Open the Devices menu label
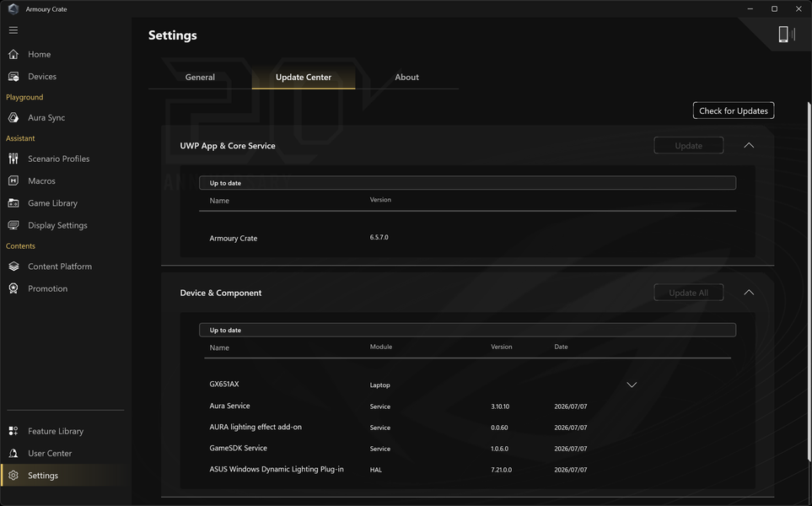 click(42, 77)
